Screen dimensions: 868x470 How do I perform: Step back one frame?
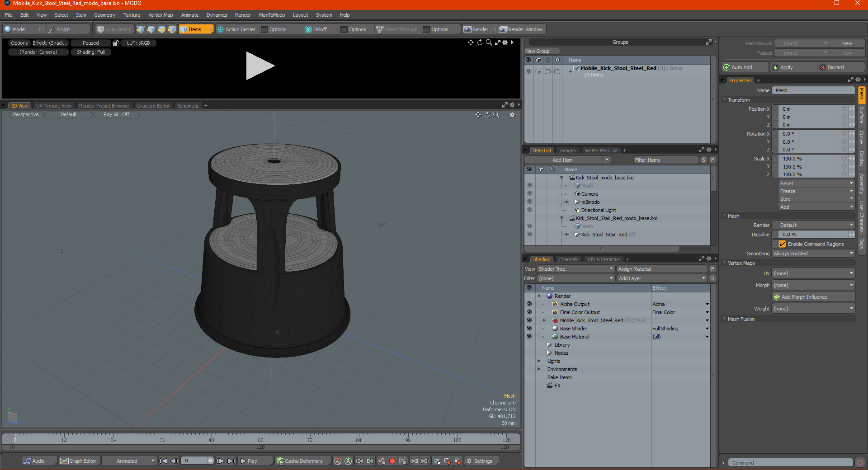175,461
